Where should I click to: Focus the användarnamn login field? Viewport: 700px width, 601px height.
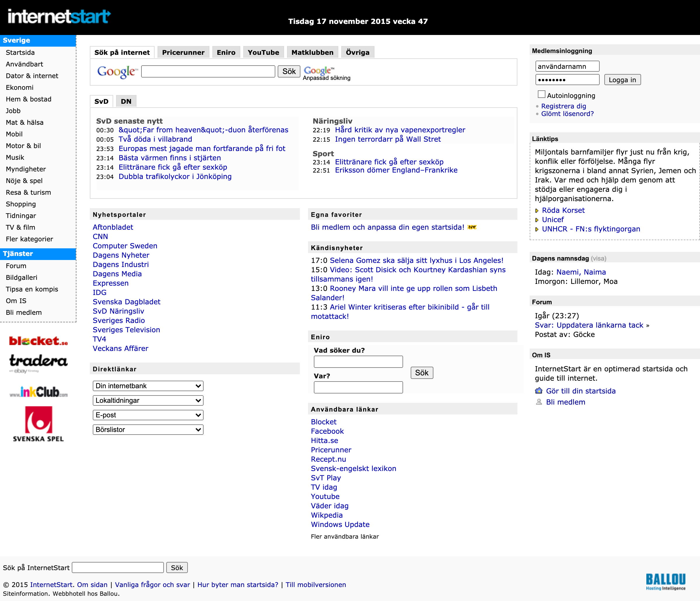coord(567,66)
